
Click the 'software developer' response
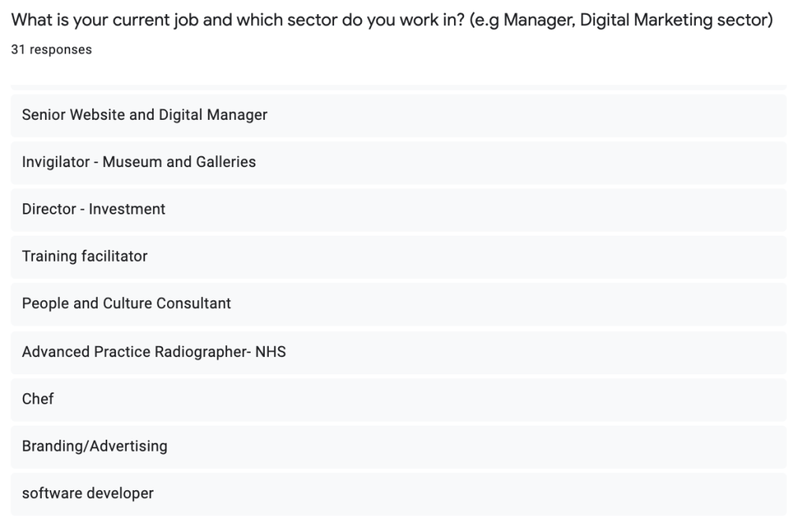tap(87, 494)
